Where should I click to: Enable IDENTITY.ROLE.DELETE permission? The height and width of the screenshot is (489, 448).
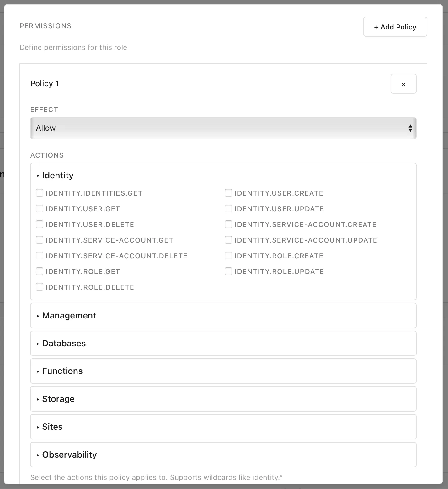[x=40, y=287]
